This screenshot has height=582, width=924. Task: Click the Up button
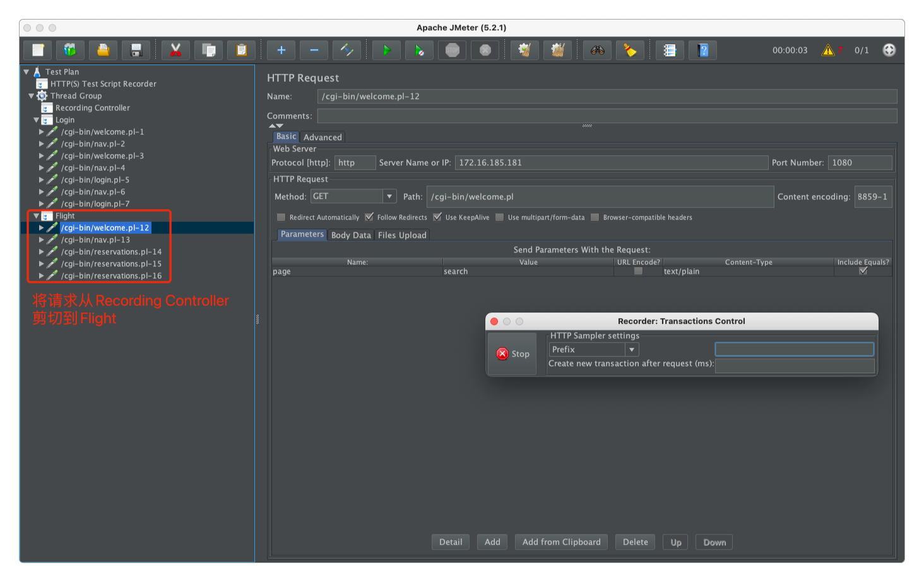tap(676, 542)
